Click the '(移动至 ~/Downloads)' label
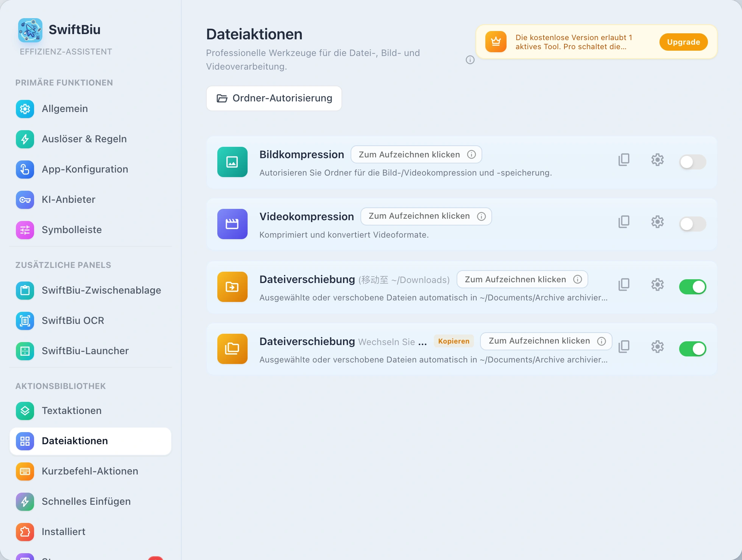Image resolution: width=742 pixels, height=560 pixels. (404, 280)
